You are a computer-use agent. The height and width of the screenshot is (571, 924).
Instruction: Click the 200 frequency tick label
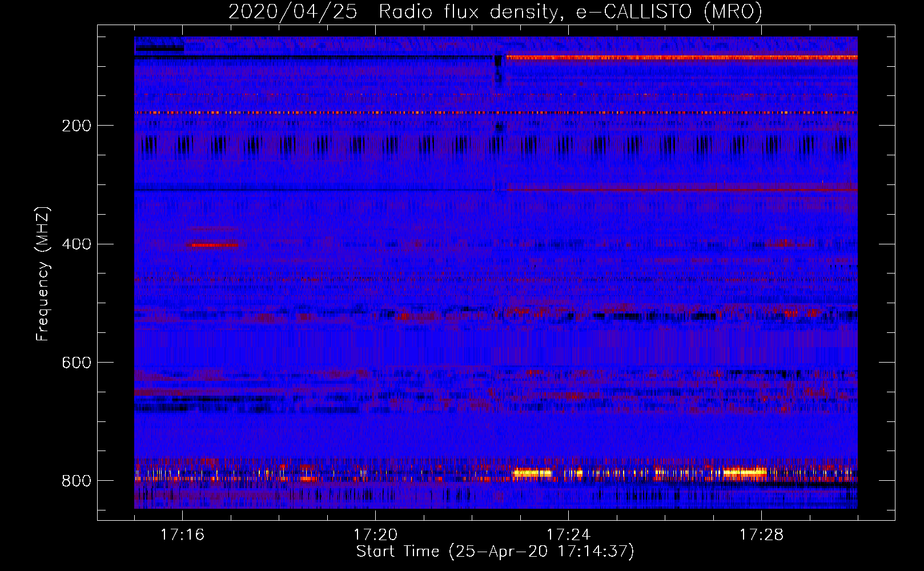tap(77, 126)
